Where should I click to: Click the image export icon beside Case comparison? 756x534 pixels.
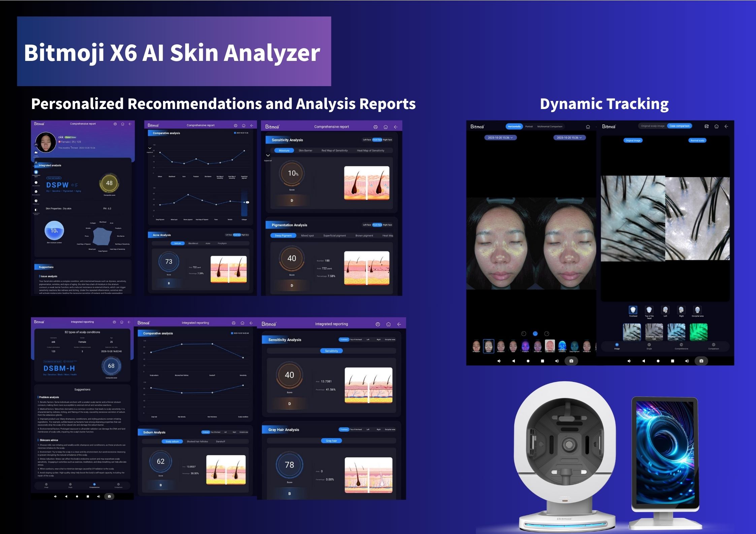[x=706, y=127]
